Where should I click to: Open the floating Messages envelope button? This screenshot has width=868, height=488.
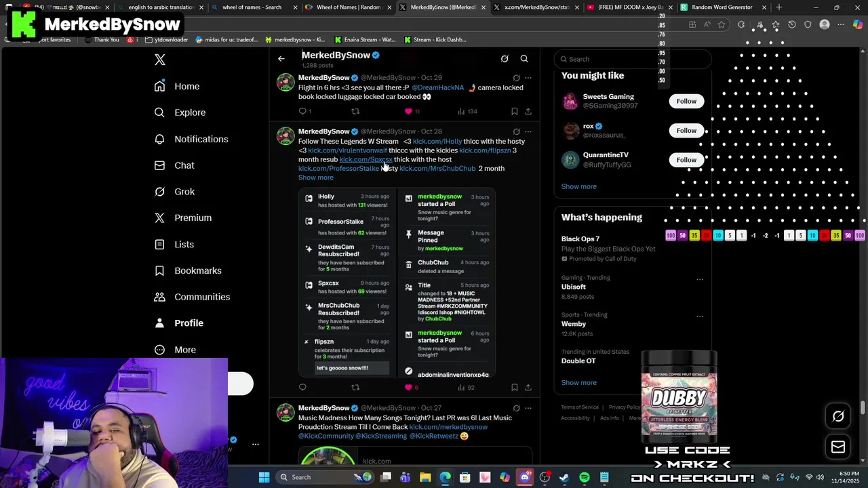click(838, 447)
